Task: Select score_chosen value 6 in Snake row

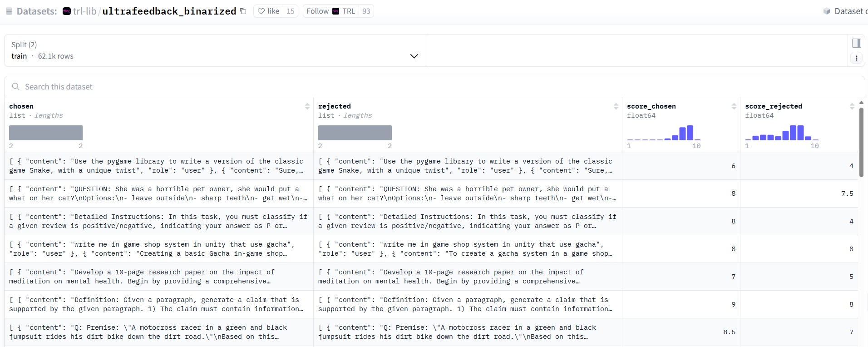Action: pyautogui.click(x=733, y=166)
